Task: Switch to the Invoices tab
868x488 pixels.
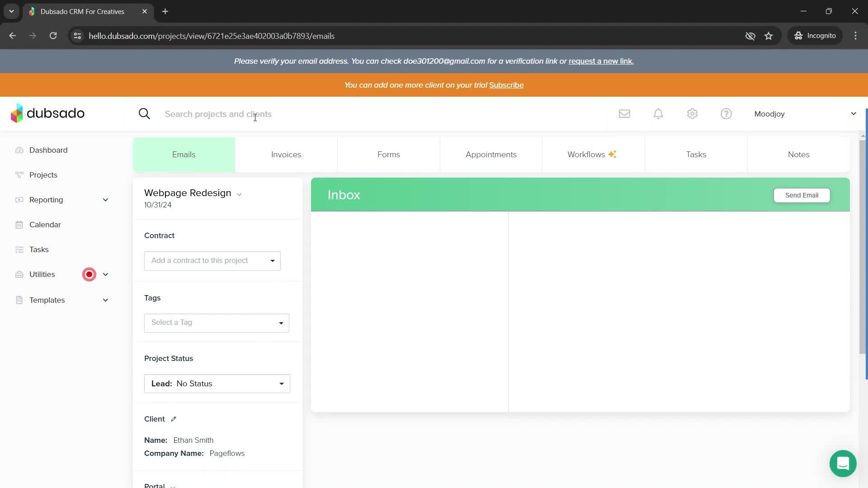Action: [286, 155]
